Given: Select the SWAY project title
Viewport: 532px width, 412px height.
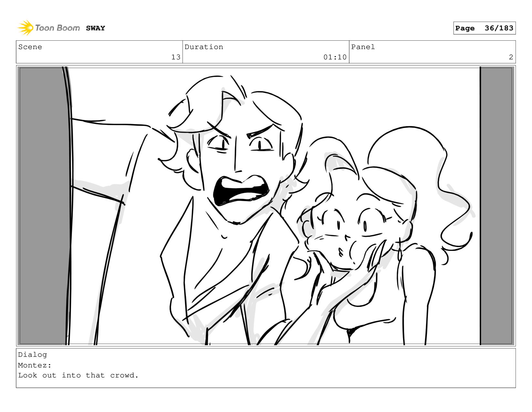Looking at the screenshot, I should pos(96,28).
